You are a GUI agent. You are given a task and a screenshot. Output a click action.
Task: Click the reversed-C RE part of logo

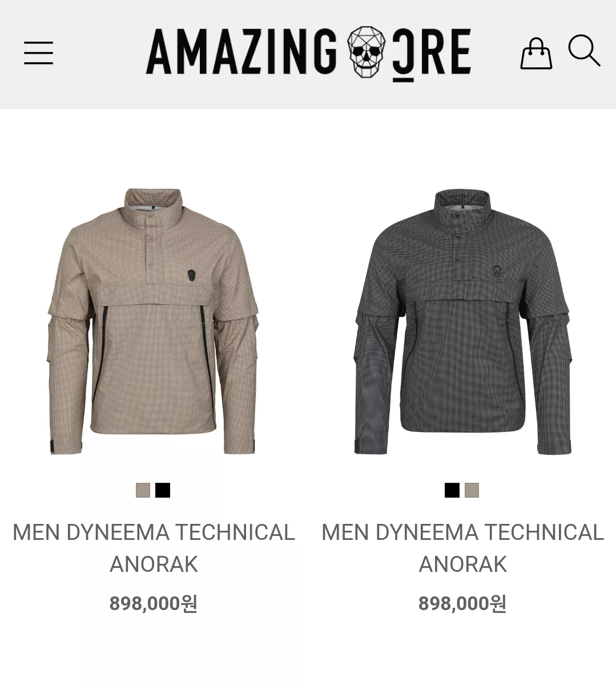point(432,54)
